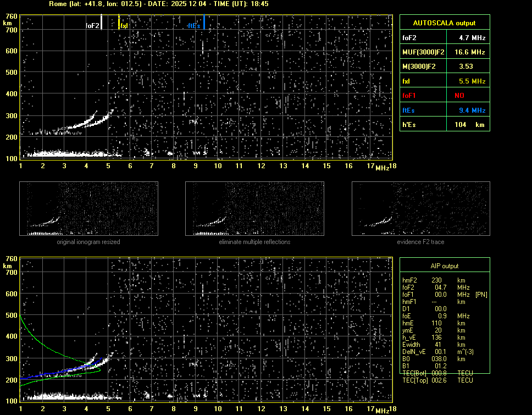Click the white foF2 frequency marker
532x415 pixels.
(102, 22)
